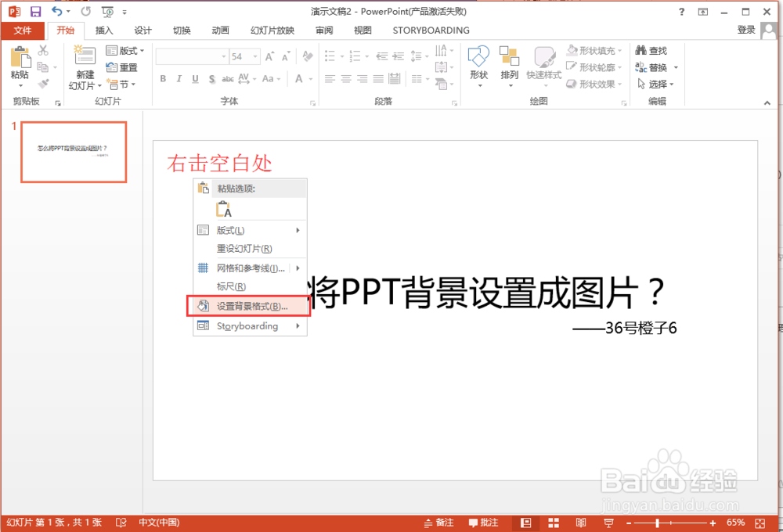This screenshot has height=532, width=783.
Task: Open the 形状 (Shapes) gallery icon
Action: [x=478, y=66]
